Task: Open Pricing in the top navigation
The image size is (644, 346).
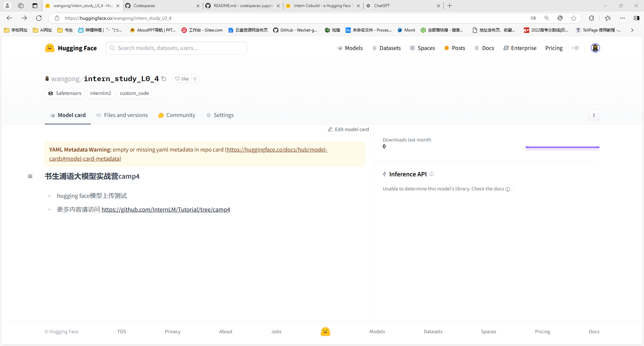Action: click(x=554, y=48)
